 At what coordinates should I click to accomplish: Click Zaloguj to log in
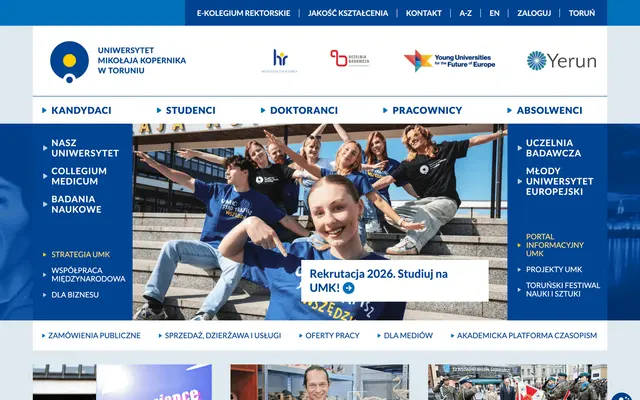[x=534, y=13]
